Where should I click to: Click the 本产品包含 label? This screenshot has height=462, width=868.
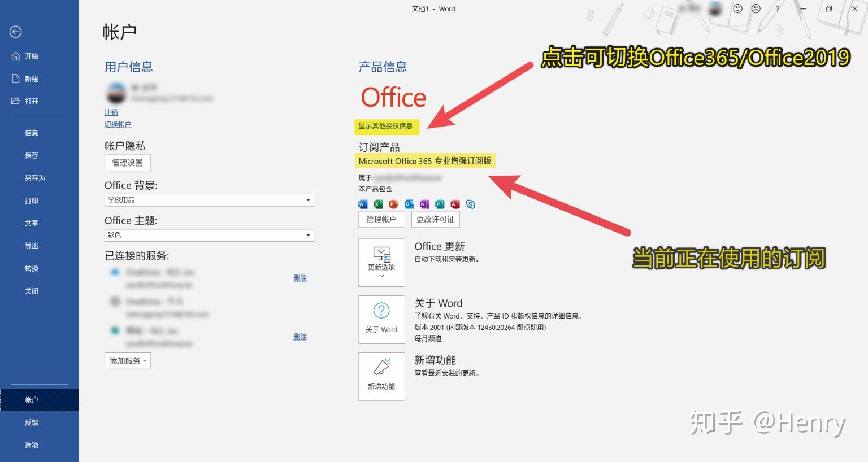[375, 189]
